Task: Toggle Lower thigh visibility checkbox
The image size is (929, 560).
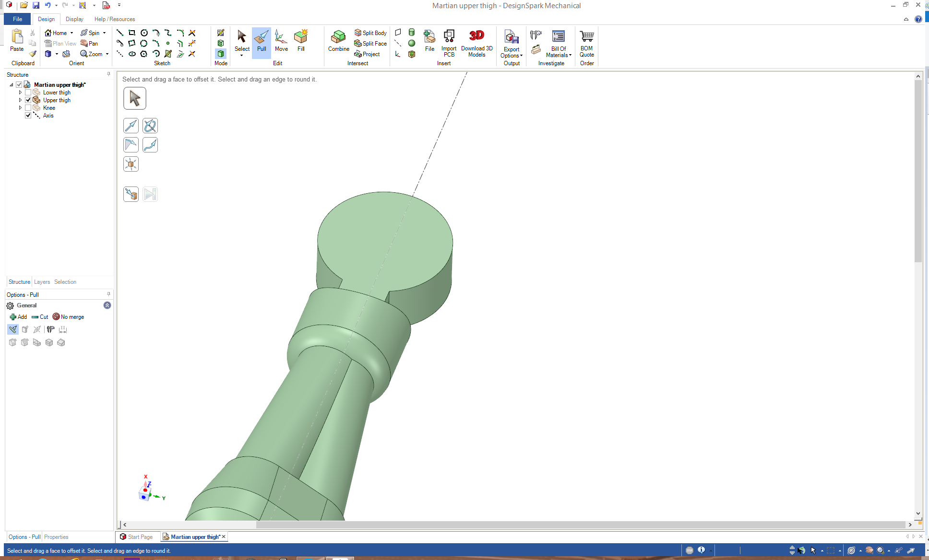Action: point(28,93)
